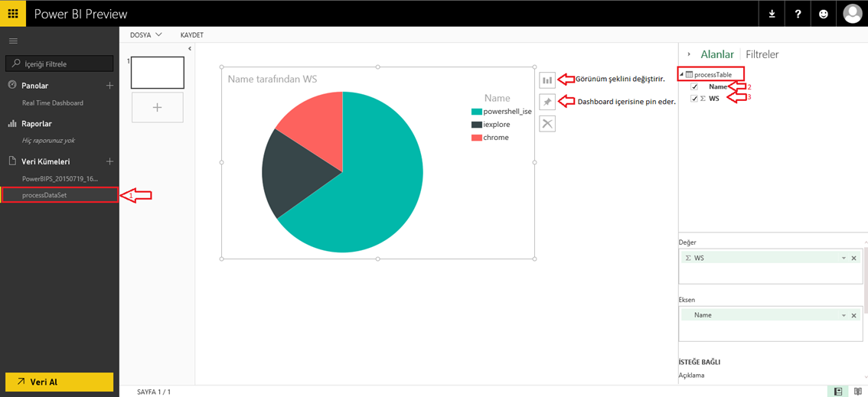868x397 pixels.
Task: Click the smiley feedback icon
Action: point(824,14)
